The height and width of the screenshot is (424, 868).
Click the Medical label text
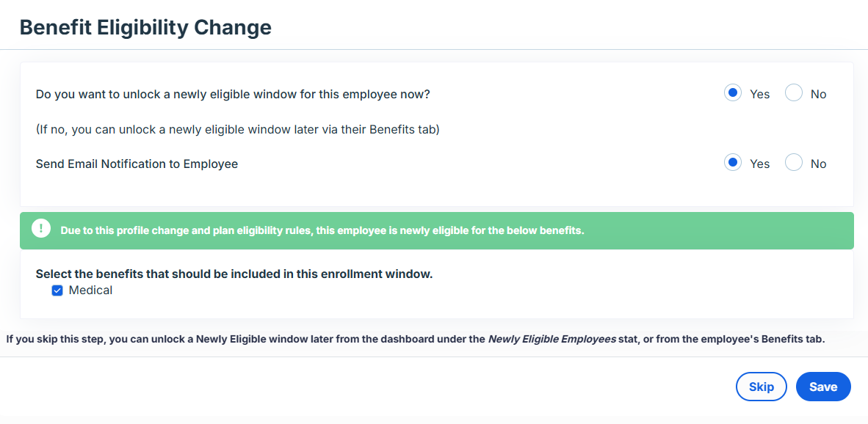(x=90, y=290)
